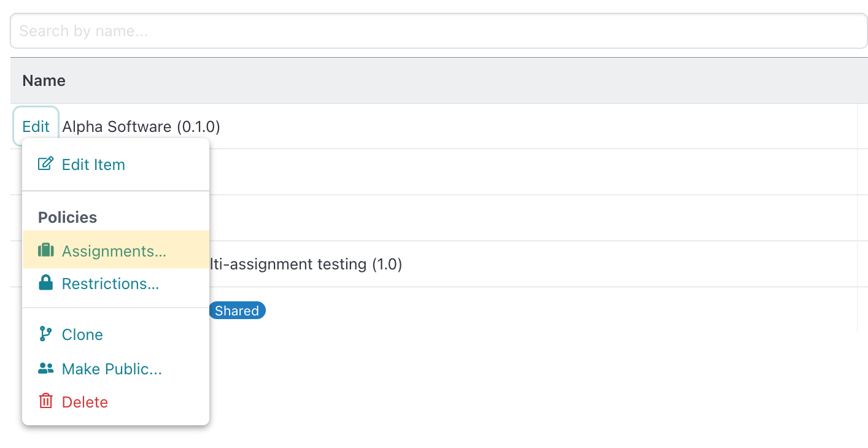Click the red trash can icon

pos(45,401)
